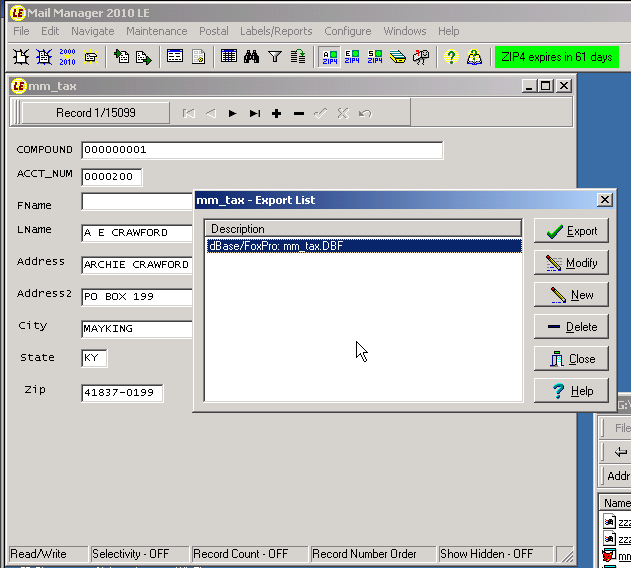This screenshot has height=568, width=631.
Task: Open the form view toolbar icon
Action: tap(175, 57)
